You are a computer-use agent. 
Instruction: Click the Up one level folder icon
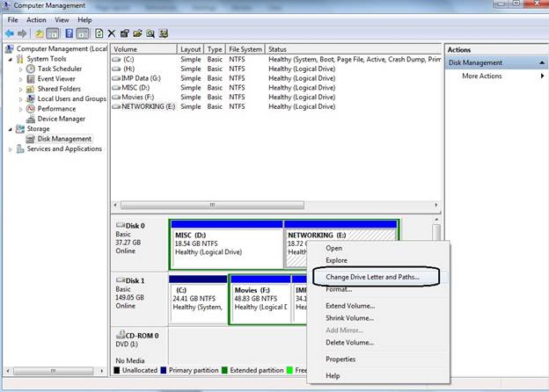click(40, 33)
